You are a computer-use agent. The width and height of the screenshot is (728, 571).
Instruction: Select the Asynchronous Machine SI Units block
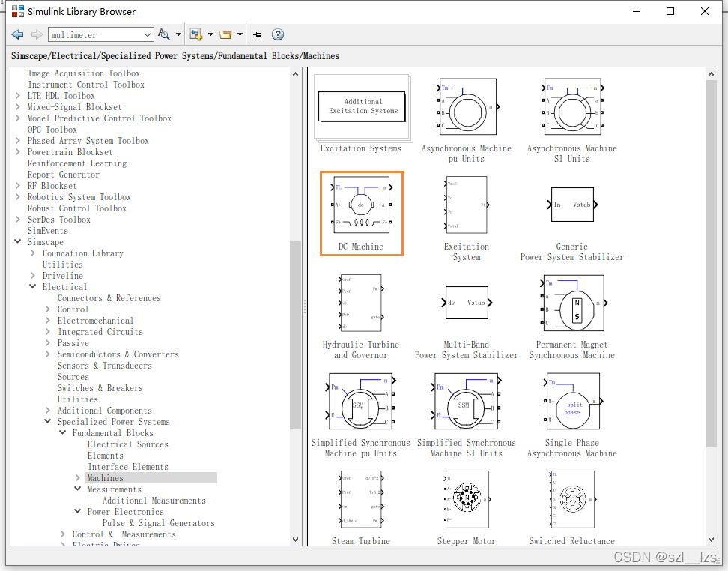[x=572, y=120]
